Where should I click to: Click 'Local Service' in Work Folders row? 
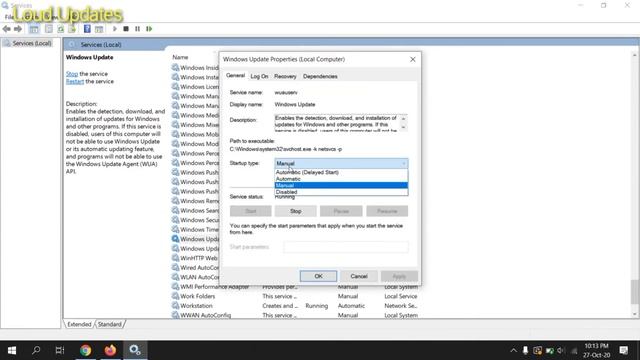tap(401, 296)
